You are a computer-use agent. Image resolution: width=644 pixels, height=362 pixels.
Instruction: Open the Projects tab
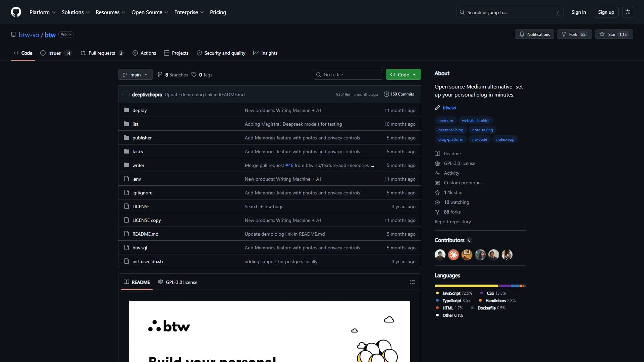(x=176, y=53)
